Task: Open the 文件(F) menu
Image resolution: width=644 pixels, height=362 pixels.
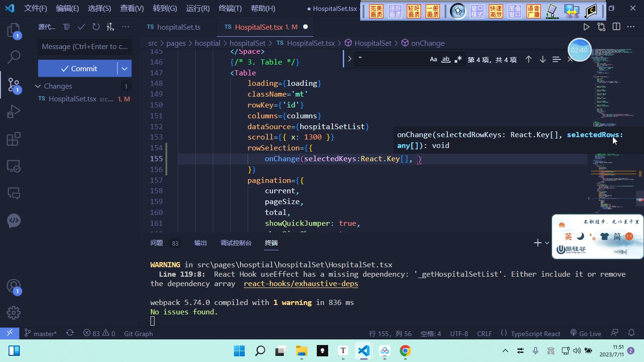Action: tap(35, 8)
